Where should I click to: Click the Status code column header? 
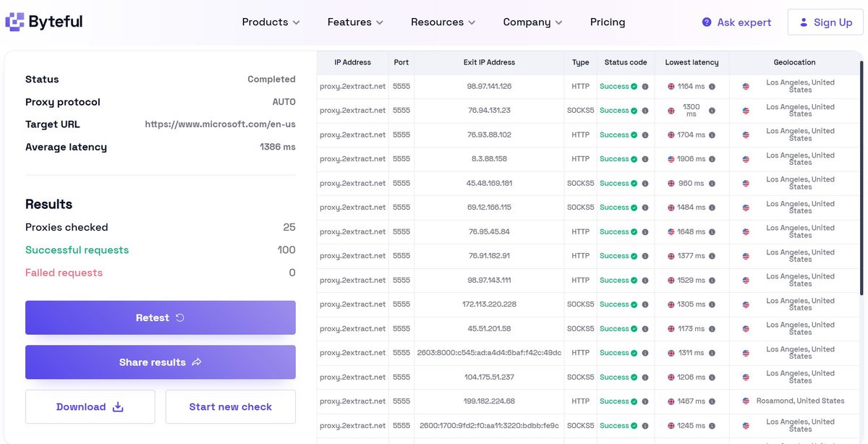tap(626, 63)
